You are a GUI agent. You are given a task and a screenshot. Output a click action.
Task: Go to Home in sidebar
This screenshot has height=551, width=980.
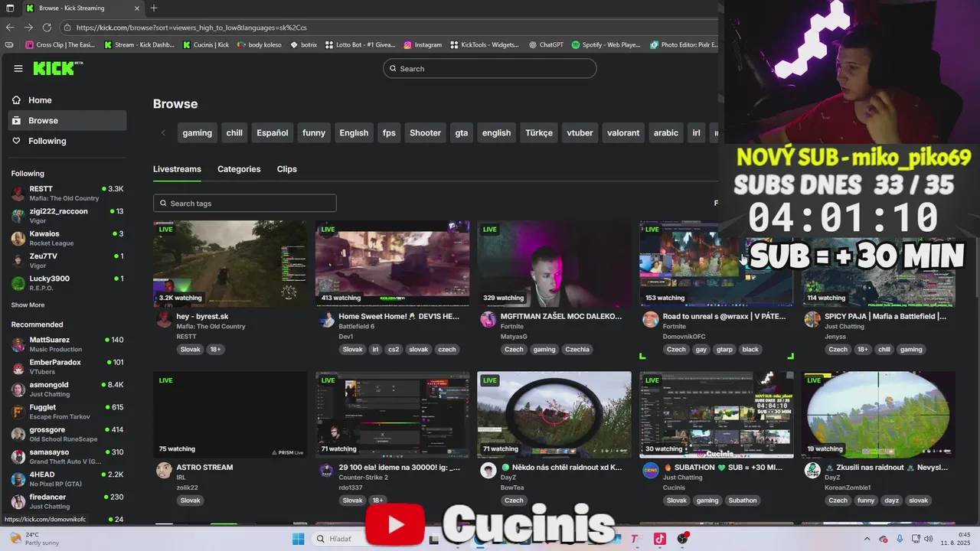click(x=40, y=100)
